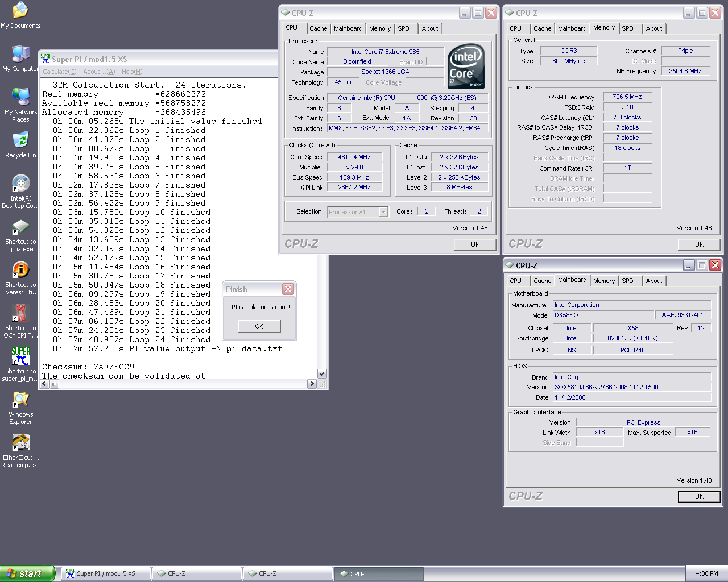This screenshot has width=728, height=582.
Task: Open the About menu in Super PI
Action: coord(99,72)
